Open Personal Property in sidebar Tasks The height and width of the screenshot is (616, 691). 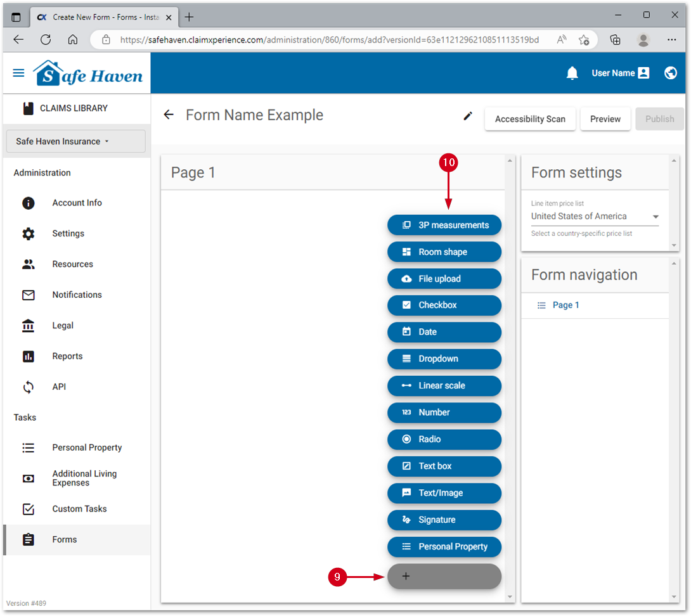pos(87,447)
